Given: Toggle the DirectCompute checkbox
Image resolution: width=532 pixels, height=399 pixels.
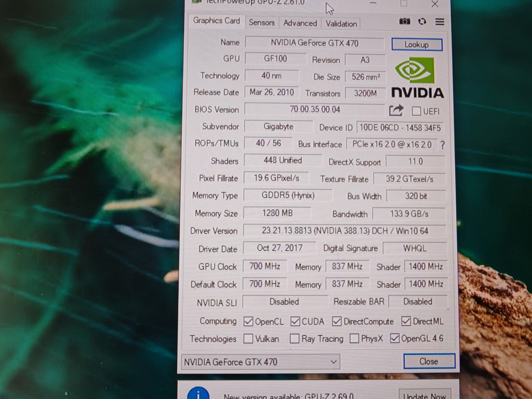Looking at the screenshot, I should (337, 321).
